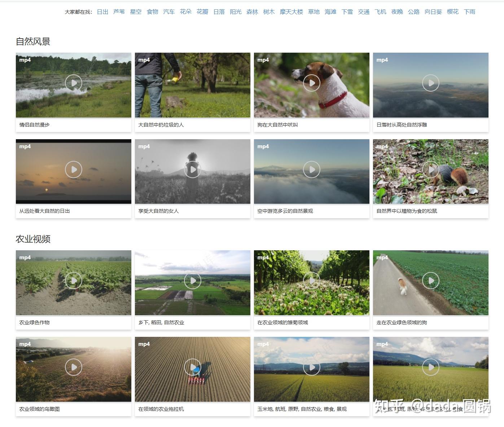Open the 星空 tag link
The image size is (504, 427).
(136, 12)
